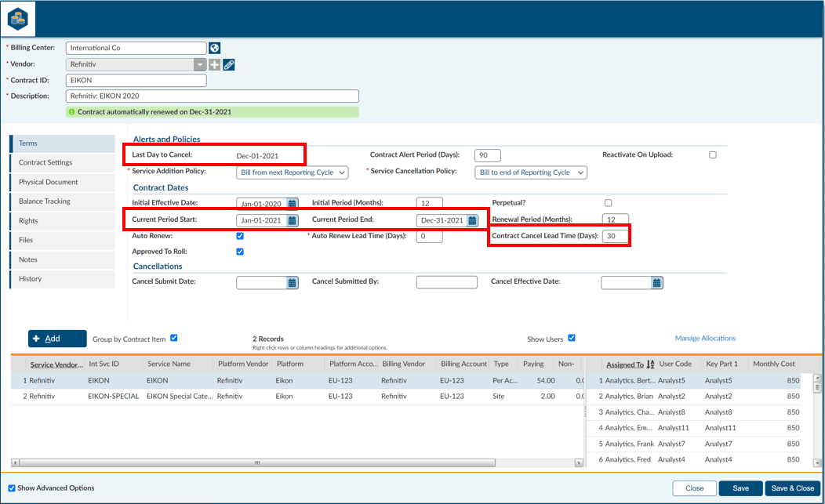Open the Terms tab
This screenshot has height=504, width=825.
(x=63, y=143)
